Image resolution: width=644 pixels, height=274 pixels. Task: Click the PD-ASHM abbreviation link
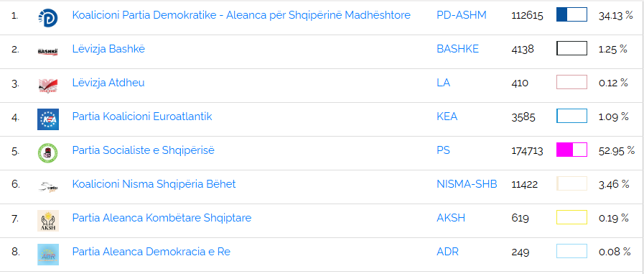click(462, 15)
